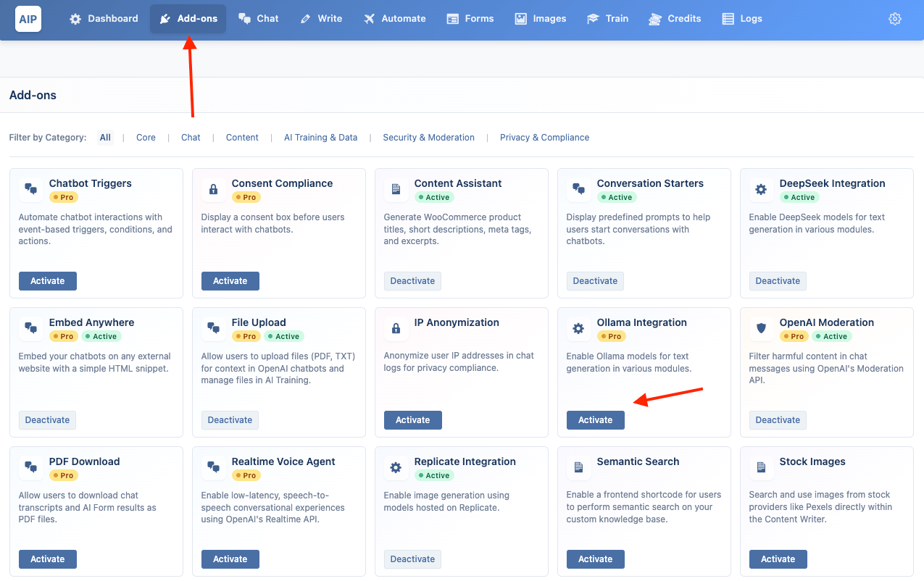Filter by Privacy & Compliance
This screenshot has width=924, height=581.
tap(544, 138)
